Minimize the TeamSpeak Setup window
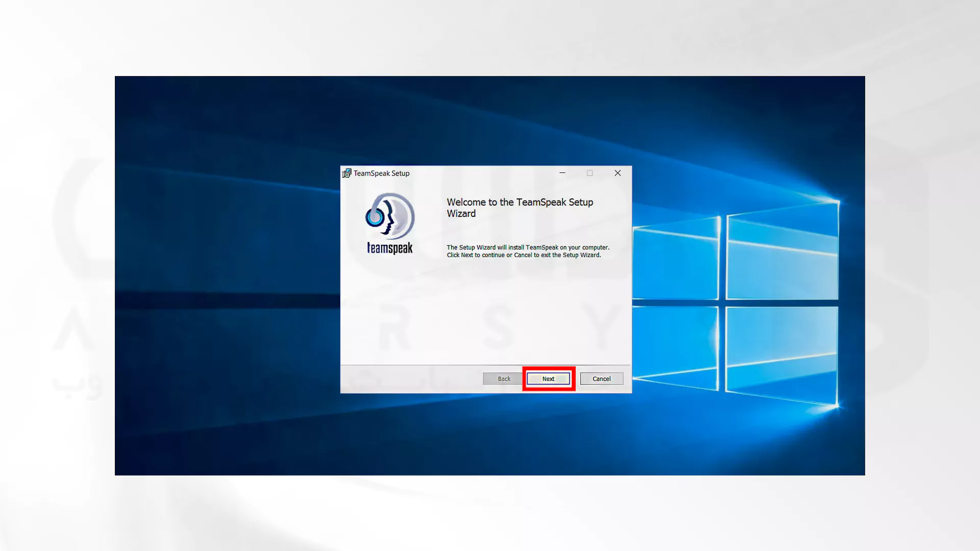This screenshot has height=551, width=980. [x=562, y=173]
